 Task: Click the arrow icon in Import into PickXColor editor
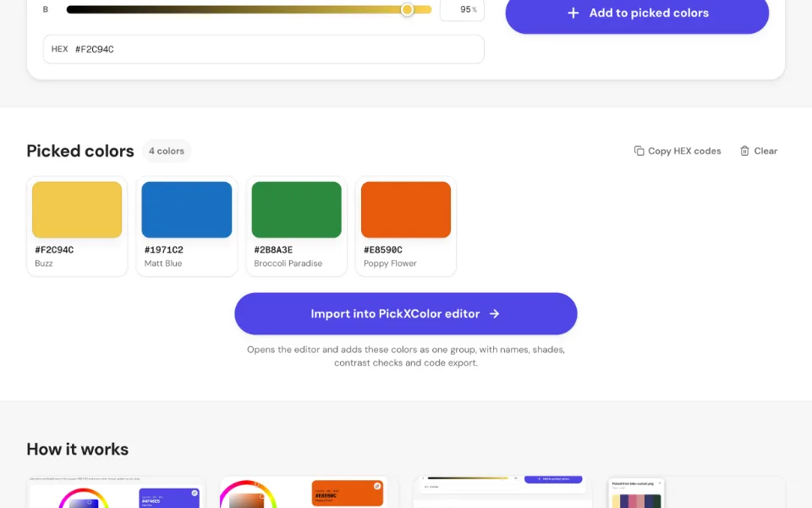pos(495,313)
